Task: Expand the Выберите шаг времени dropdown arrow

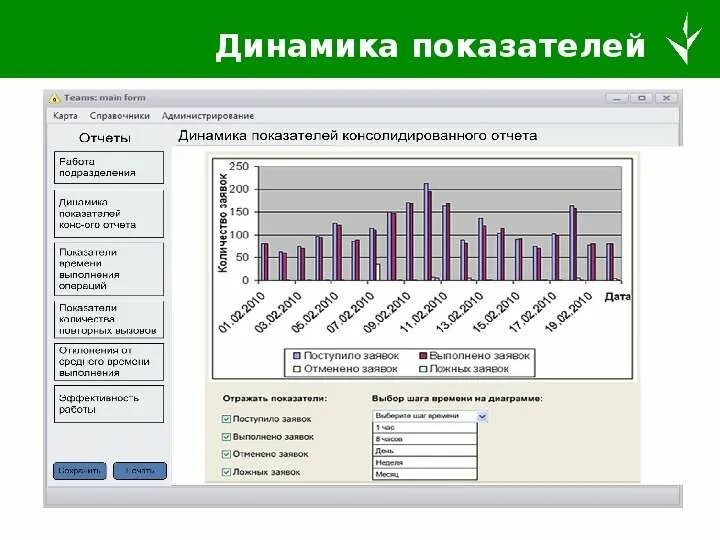Action: click(x=482, y=416)
